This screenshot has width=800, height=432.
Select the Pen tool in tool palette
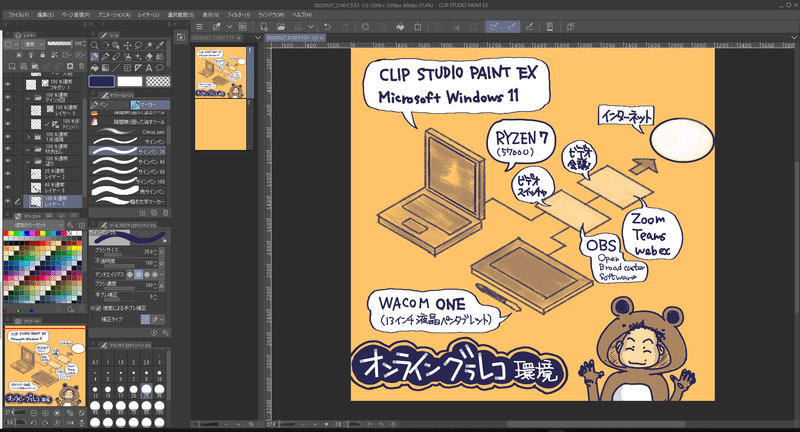(94, 56)
